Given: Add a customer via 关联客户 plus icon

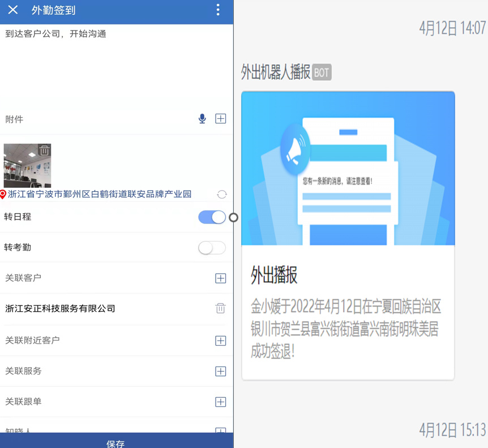Looking at the screenshot, I should tap(221, 278).
